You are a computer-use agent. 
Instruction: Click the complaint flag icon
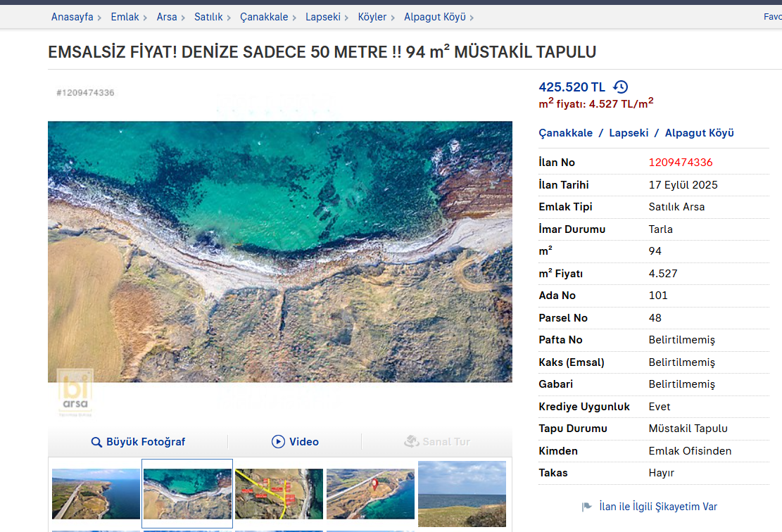586,507
